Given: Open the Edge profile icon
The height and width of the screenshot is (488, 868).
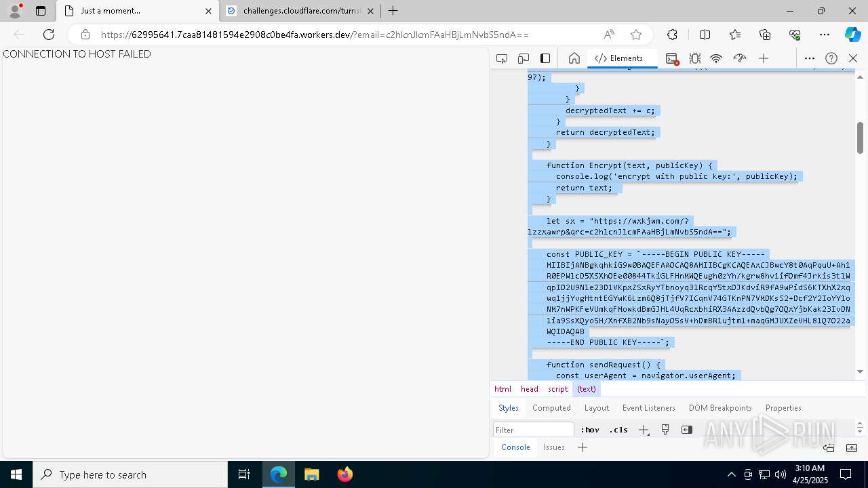Looking at the screenshot, I should click(x=14, y=11).
